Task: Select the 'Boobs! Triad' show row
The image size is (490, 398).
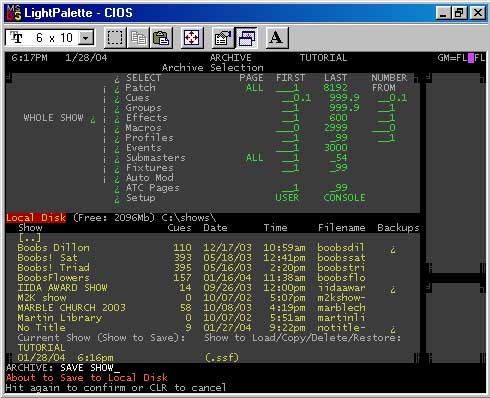Action: point(212,268)
